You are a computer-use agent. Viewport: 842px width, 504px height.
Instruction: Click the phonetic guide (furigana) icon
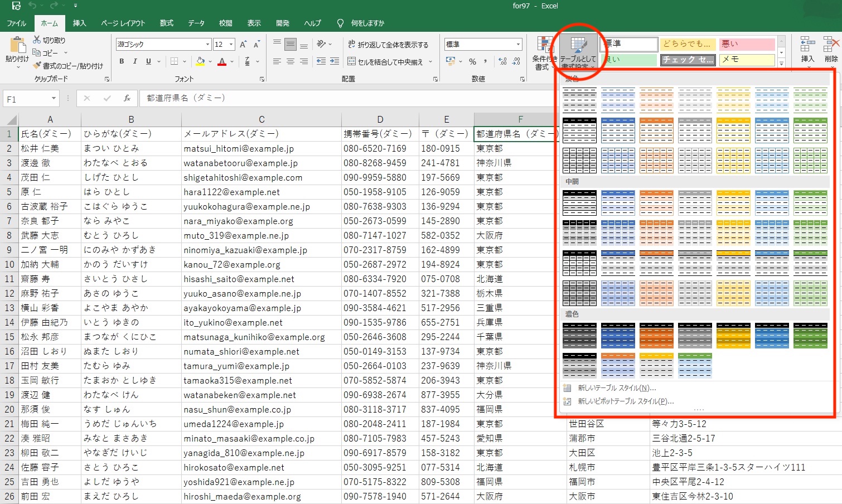point(247,61)
